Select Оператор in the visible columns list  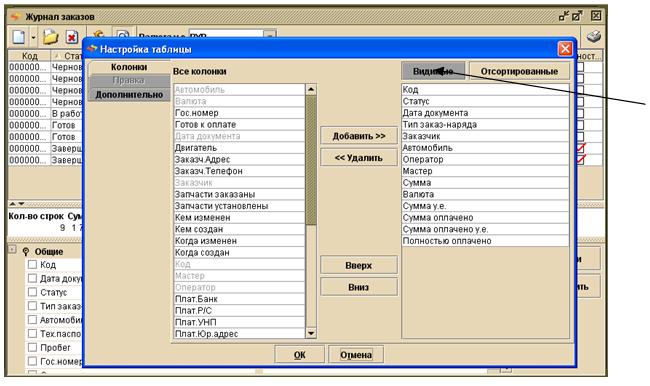tap(485, 159)
